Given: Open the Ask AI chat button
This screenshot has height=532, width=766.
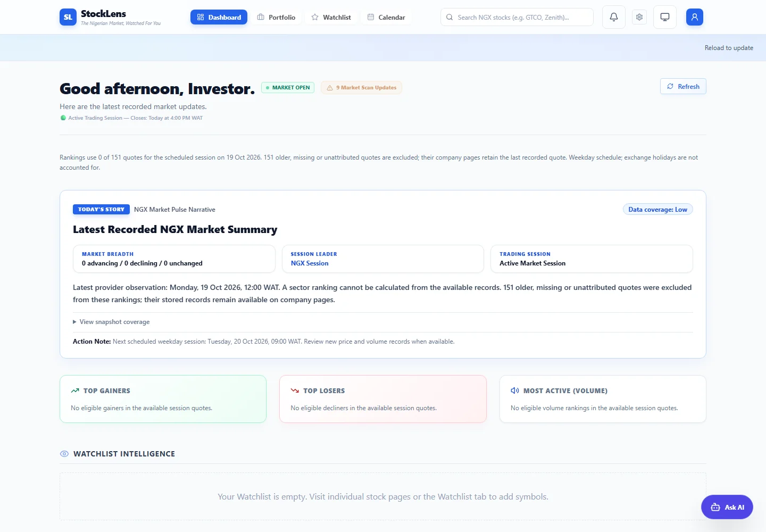Looking at the screenshot, I should point(727,507).
